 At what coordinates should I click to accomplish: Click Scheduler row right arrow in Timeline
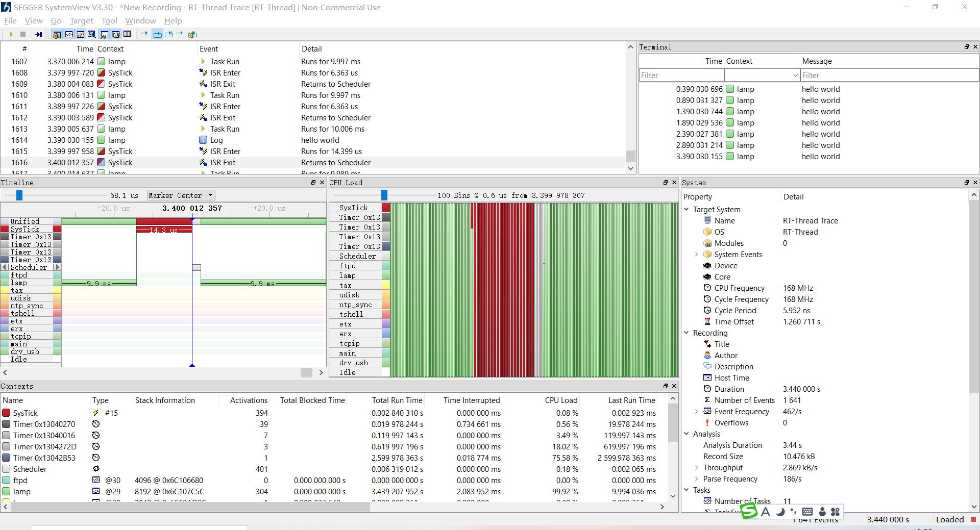click(x=58, y=267)
